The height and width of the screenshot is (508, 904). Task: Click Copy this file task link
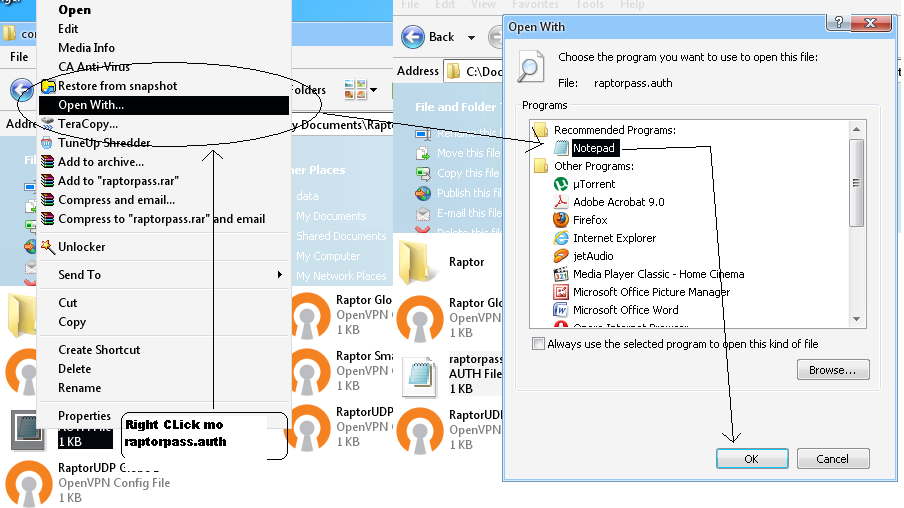[x=468, y=173]
